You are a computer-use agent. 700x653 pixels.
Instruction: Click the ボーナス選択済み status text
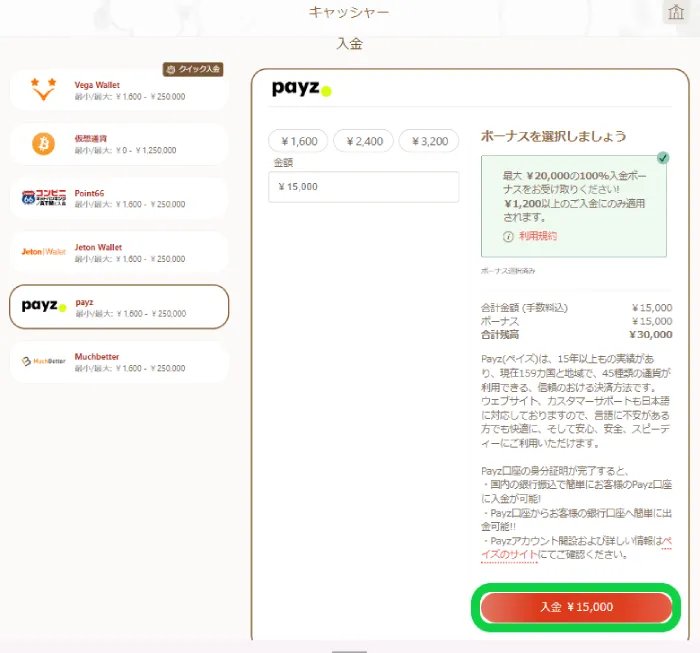point(508,271)
